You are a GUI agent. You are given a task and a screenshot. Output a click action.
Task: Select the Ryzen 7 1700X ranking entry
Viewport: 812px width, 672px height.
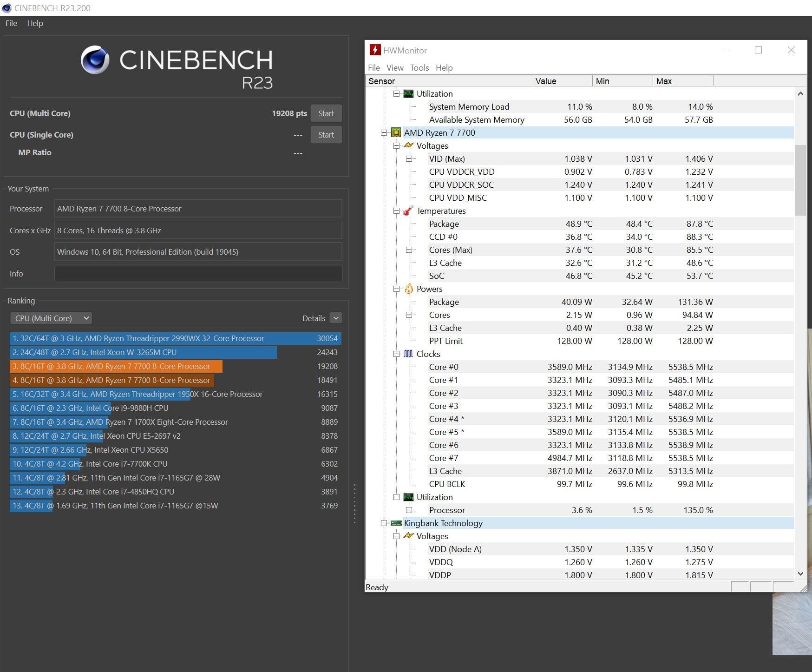(176, 422)
